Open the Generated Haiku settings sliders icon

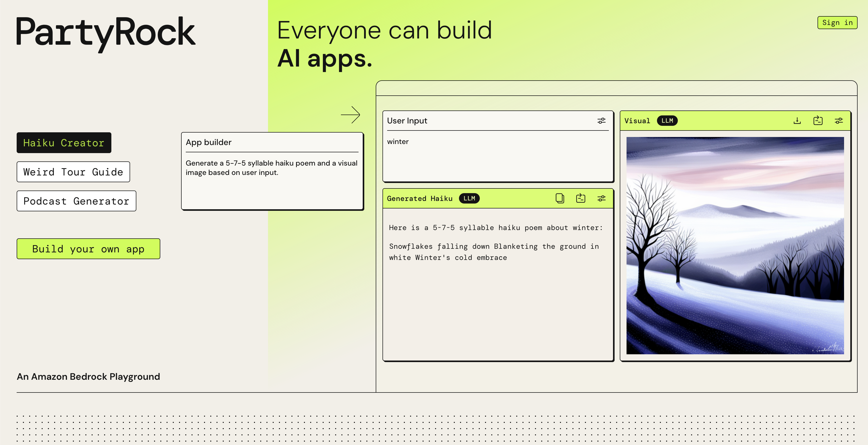(601, 198)
